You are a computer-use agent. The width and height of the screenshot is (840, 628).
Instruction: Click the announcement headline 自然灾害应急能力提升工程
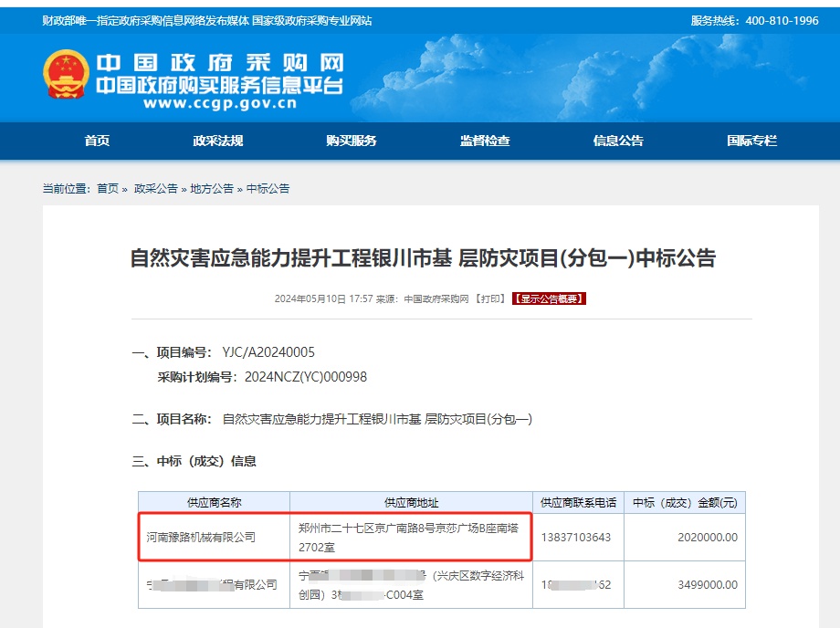pos(423,258)
